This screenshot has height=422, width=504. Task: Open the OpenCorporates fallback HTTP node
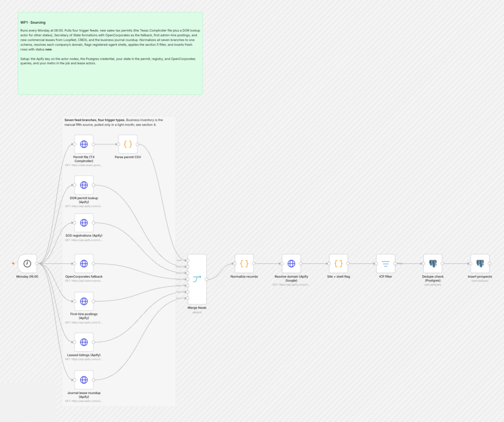84,263
